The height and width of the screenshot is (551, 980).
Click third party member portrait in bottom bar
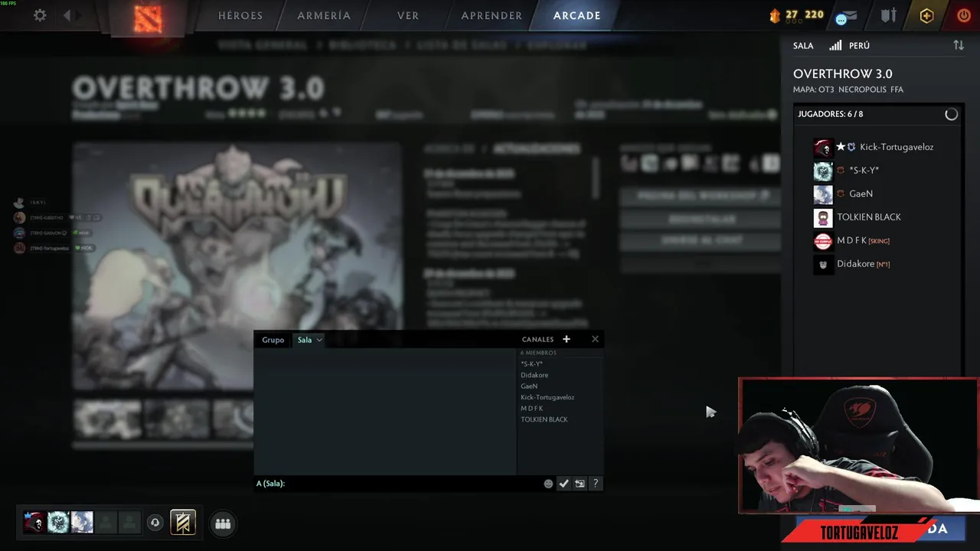(x=82, y=523)
